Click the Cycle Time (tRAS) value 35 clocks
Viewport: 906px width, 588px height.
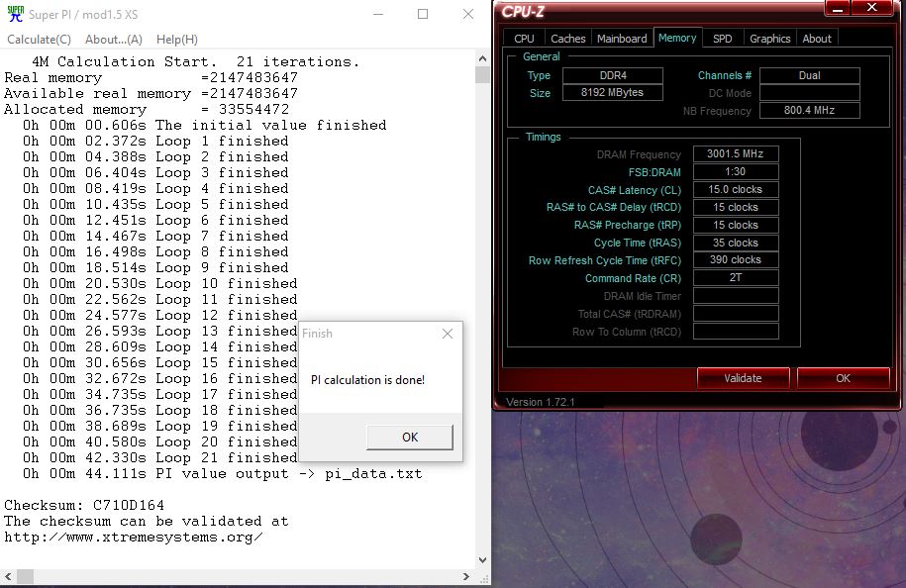tap(736, 243)
